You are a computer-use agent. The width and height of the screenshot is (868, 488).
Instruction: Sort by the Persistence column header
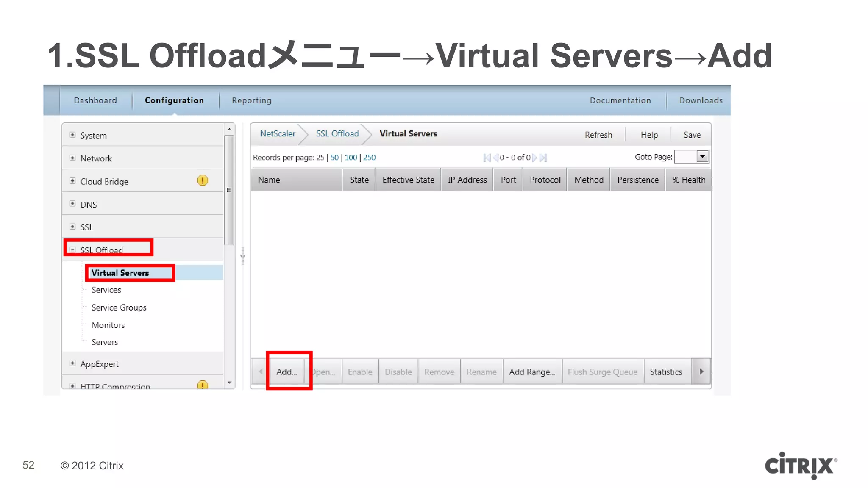(x=638, y=180)
